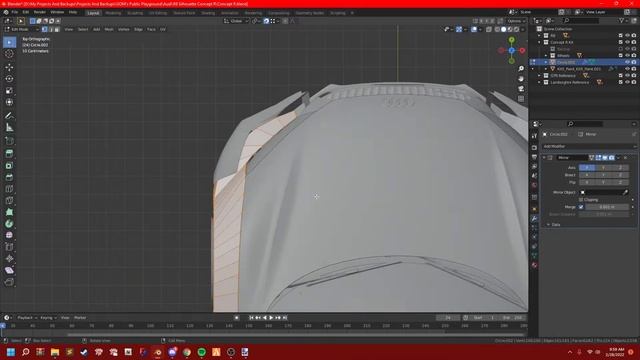
Task: Select the Scale tool
Action: click(x=9, y=91)
